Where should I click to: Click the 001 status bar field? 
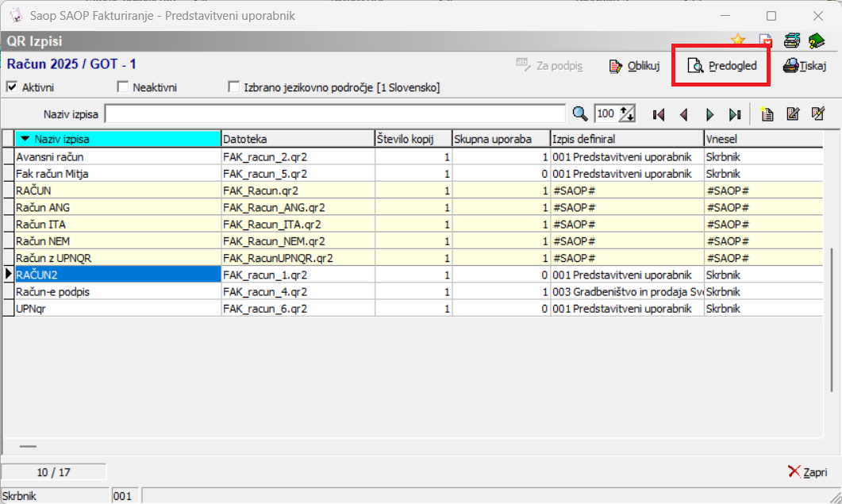click(x=125, y=495)
